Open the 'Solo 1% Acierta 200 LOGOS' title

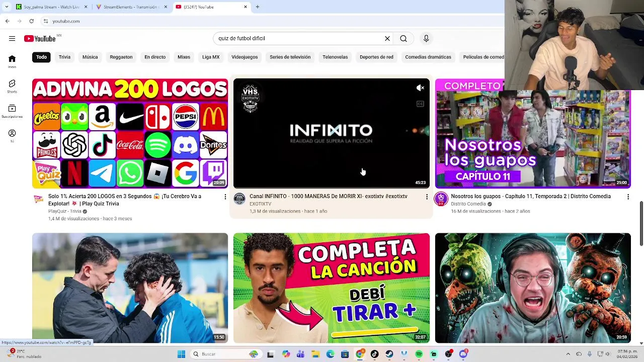click(x=125, y=200)
